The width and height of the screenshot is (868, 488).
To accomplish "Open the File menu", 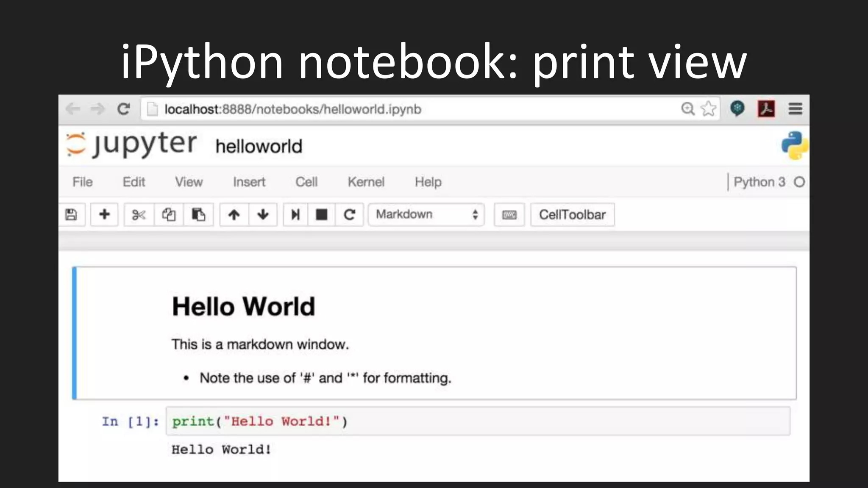I will tap(83, 182).
